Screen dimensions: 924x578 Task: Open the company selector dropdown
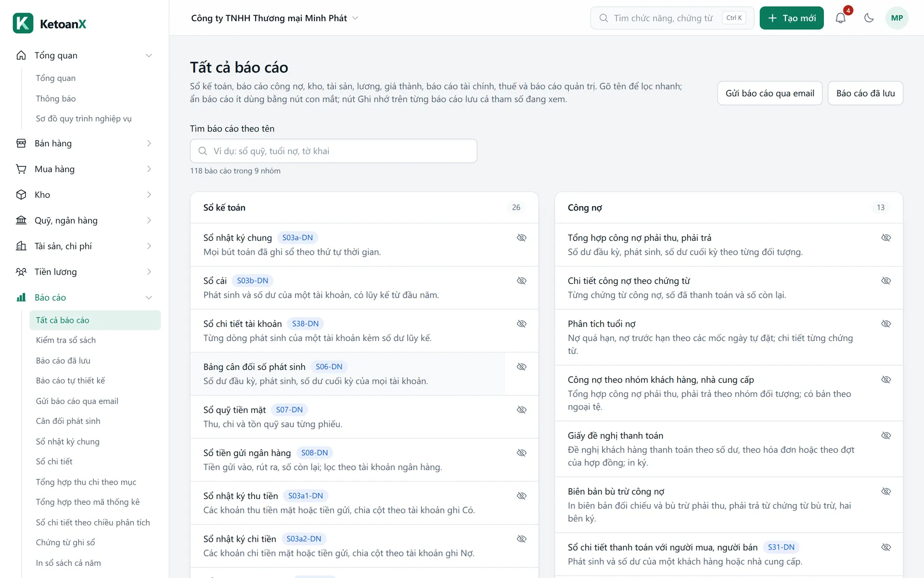tap(275, 18)
